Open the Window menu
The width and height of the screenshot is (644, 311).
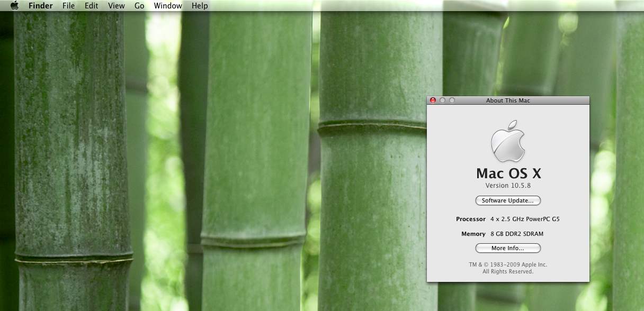168,6
